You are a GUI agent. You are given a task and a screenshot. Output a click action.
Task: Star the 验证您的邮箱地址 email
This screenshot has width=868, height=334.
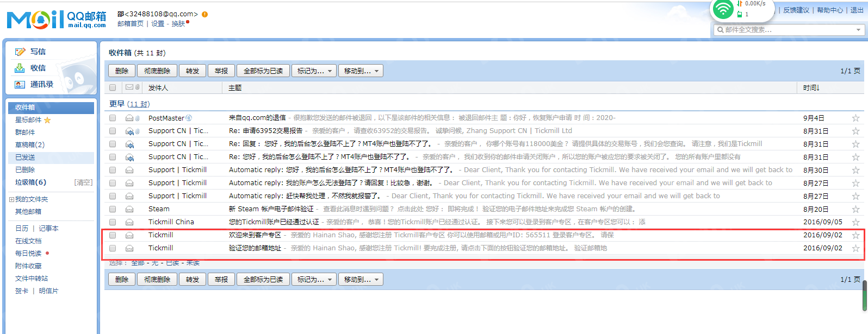[855, 248]
